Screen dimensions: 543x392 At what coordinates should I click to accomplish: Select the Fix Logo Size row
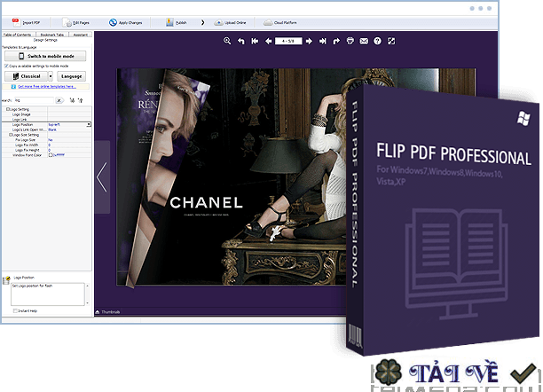[47, 140]
